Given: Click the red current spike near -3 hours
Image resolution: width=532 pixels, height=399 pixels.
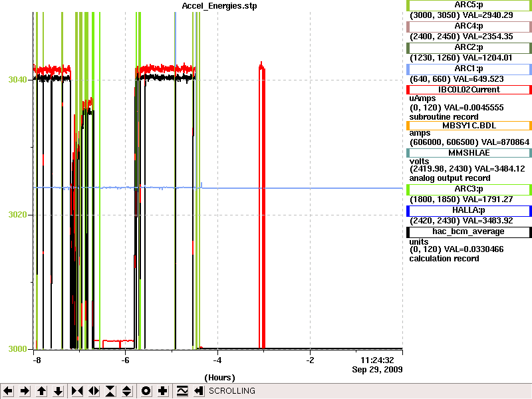Looking at the screenshot, I should click(x=261, y=205).
